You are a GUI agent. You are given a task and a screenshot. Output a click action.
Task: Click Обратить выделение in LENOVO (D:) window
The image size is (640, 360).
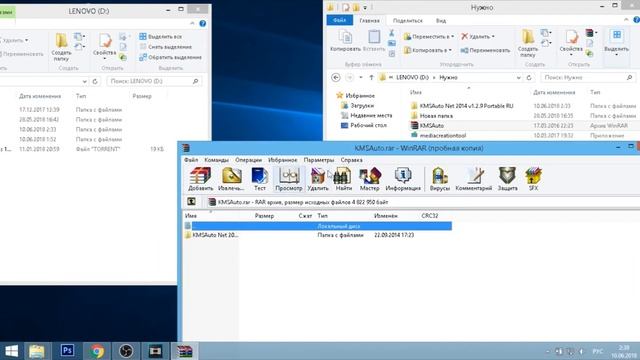[x=171, y=58]
